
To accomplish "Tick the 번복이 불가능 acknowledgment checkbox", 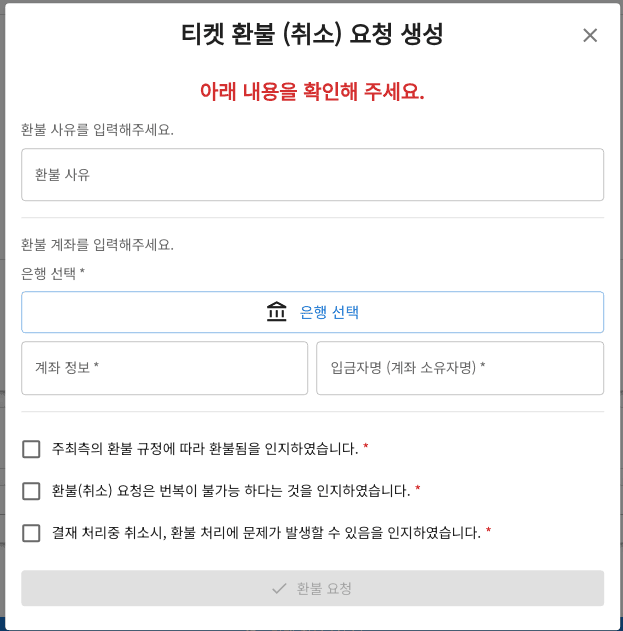I will (x=31, y=491).
